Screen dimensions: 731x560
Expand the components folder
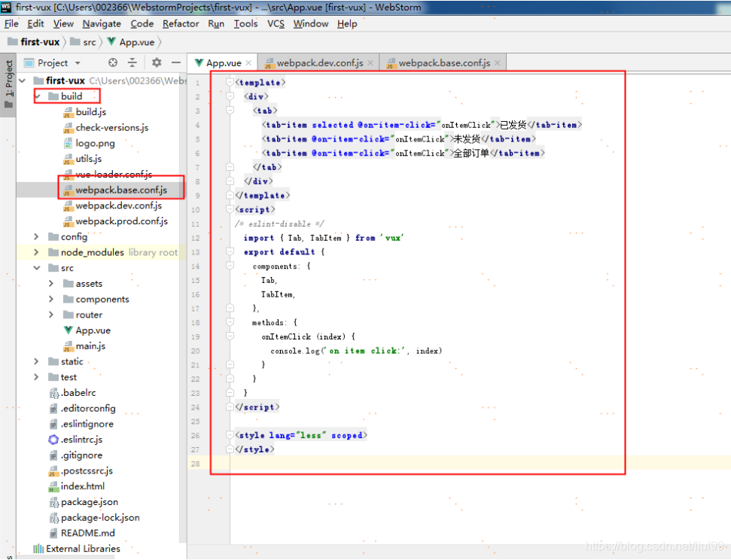click(51, 299)
